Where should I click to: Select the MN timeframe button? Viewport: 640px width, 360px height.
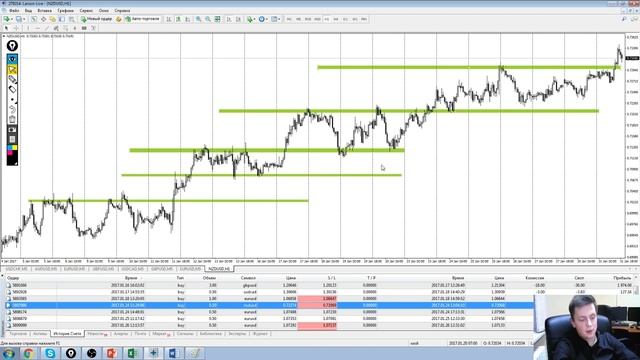[x=364, y=19]
